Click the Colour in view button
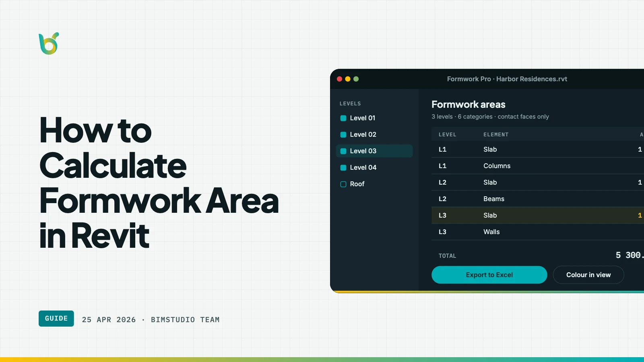 tap(588, 275)
